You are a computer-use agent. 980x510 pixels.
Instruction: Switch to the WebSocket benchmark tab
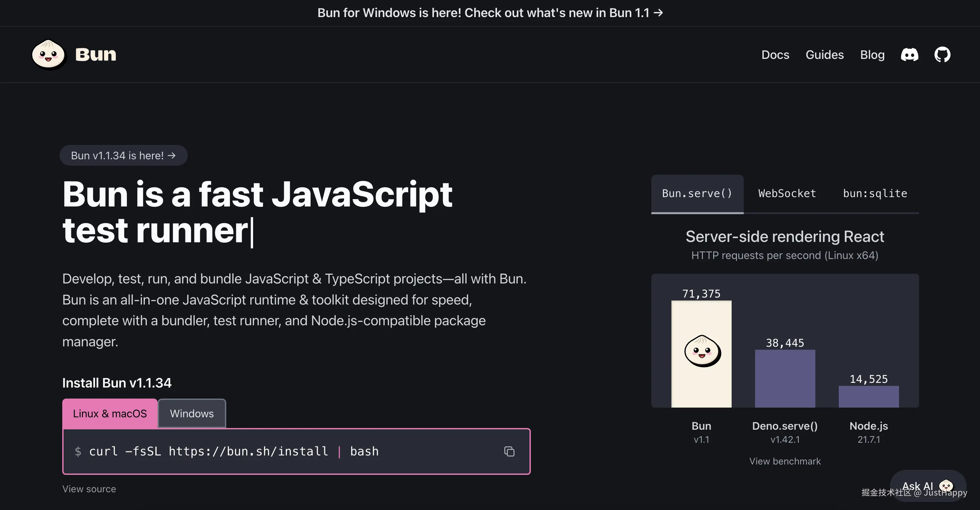point(787,193)
